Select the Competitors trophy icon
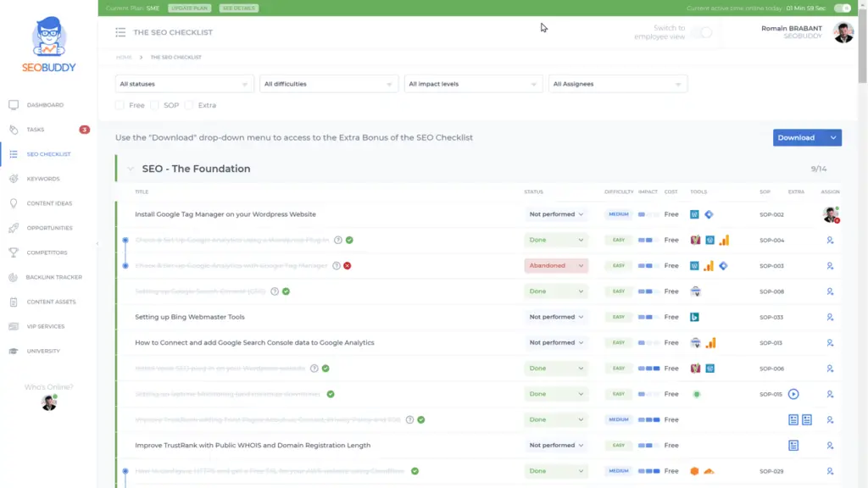Viewport: 868px width, 488px height. point(15,252)
